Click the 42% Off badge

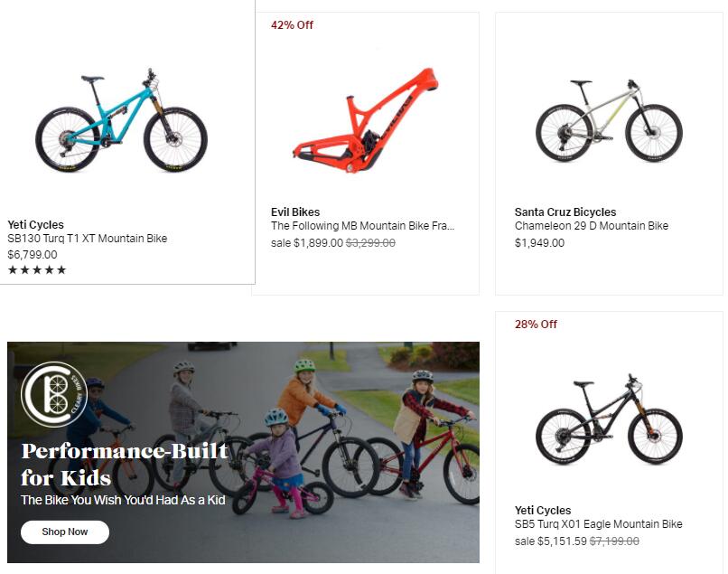pyautogui.click(x=292, y=25)
